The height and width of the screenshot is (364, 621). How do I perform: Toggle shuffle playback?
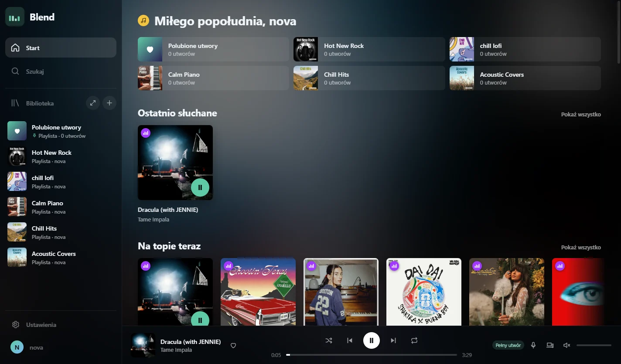[329, 340]
